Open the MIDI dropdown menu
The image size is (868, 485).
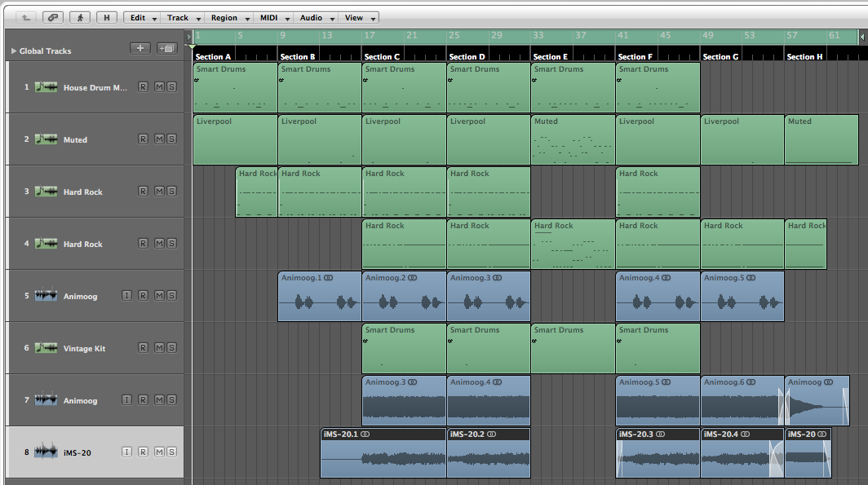(x=274, y=18)
